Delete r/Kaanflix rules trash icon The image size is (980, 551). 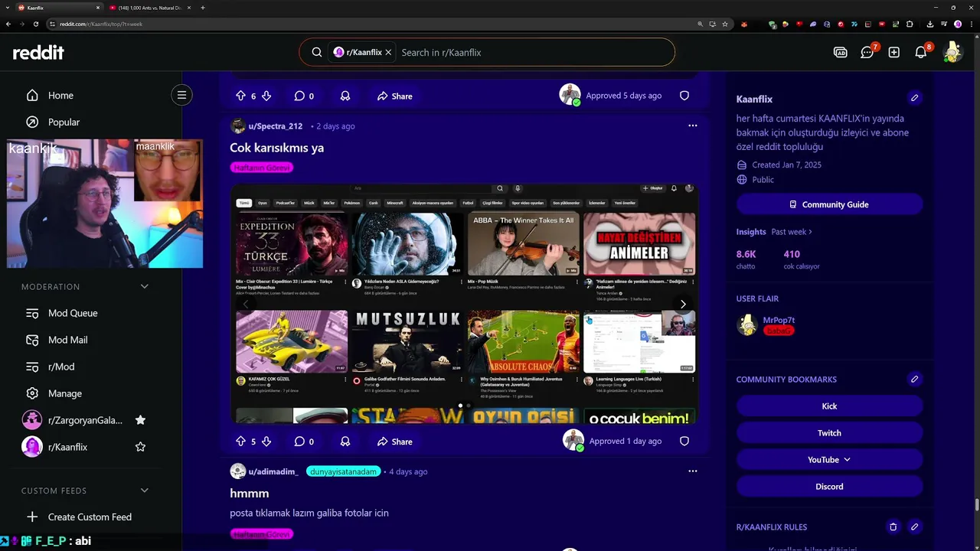pos(893,527)
